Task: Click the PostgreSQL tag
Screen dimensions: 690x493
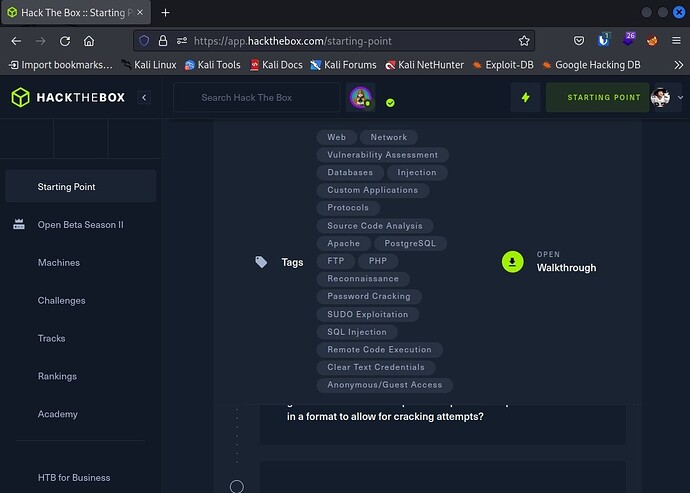Action: point(410,243)
